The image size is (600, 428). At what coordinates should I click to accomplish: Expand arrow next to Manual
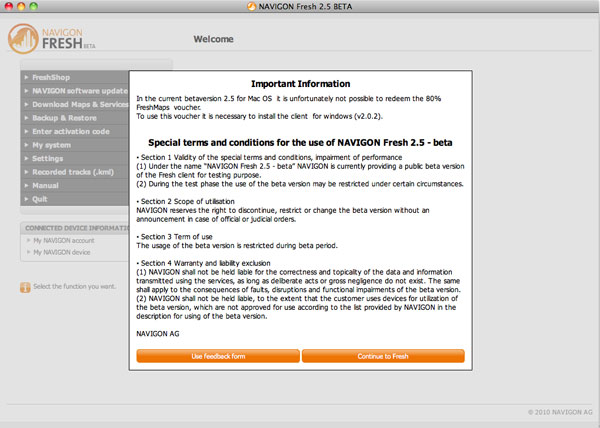click(x=26, y=186)
